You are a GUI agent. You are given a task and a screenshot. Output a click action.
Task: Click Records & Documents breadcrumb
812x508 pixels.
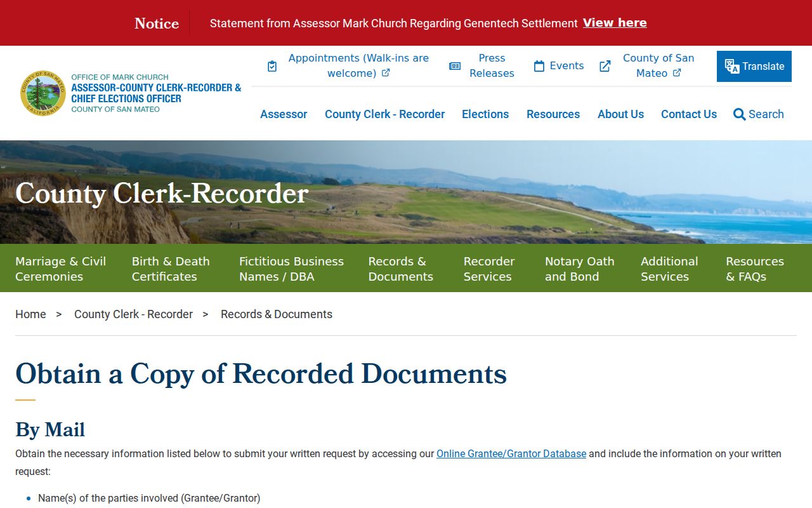click(277, 314)
